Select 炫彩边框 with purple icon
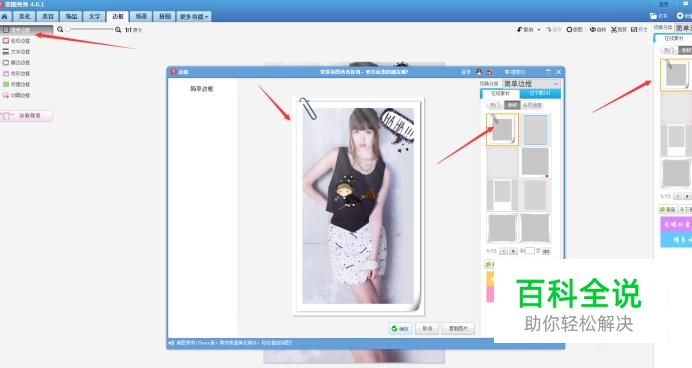This screenshot has height=368, width=692. click(17, 73)
